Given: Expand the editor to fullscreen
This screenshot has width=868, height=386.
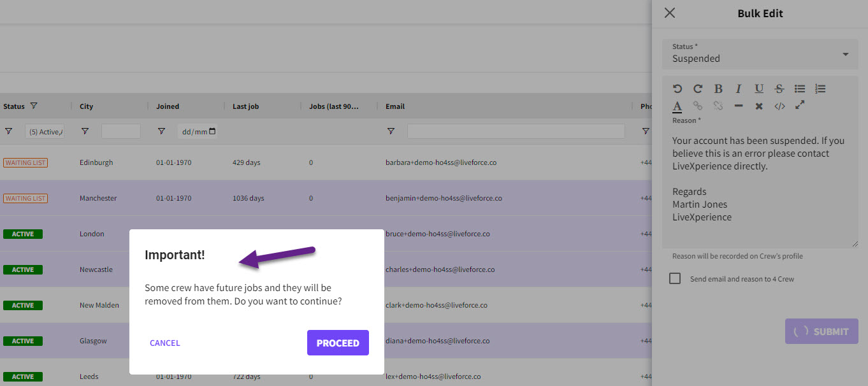Looking at the screenshot, I should 800,105.
